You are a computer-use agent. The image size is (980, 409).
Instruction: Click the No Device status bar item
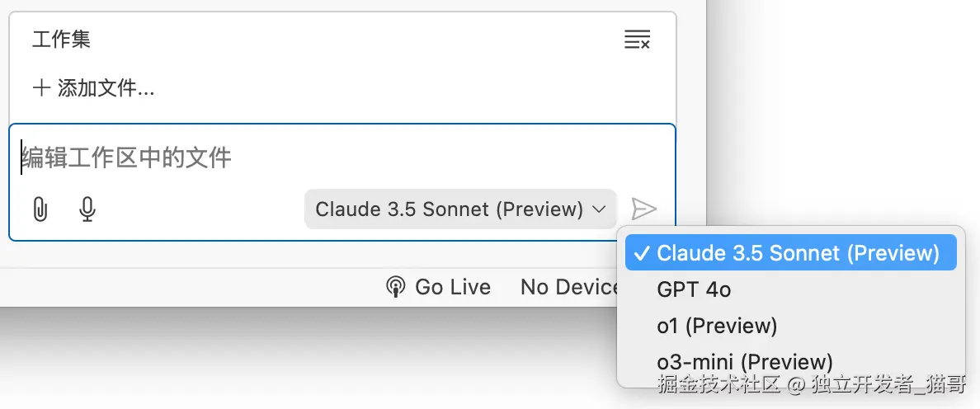click(x=569, y=287)
